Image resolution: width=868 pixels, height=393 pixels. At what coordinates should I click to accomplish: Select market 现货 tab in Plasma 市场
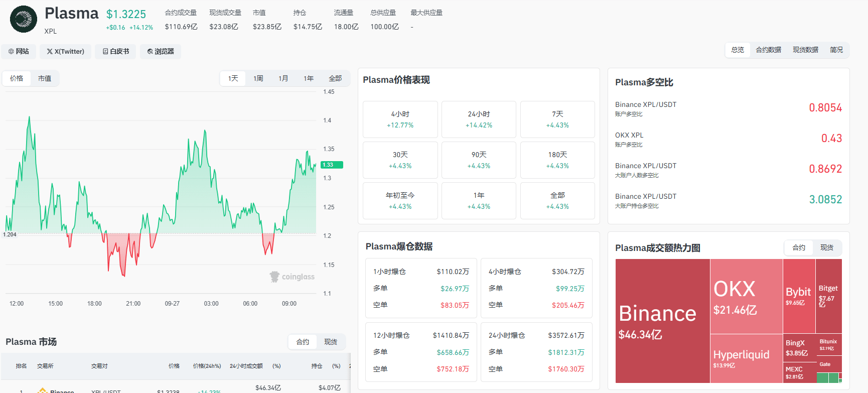(x=331, y=342)
